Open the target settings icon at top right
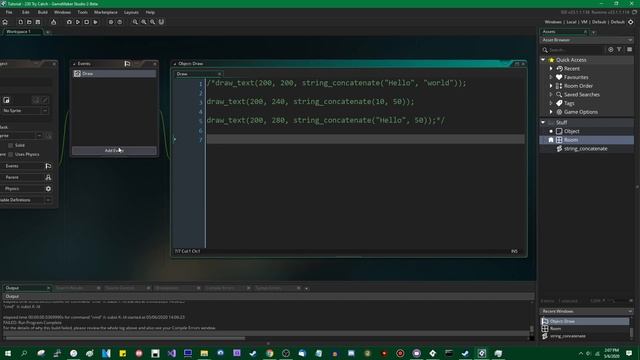This screenshot has width=640, height=360. click(631, 22)
